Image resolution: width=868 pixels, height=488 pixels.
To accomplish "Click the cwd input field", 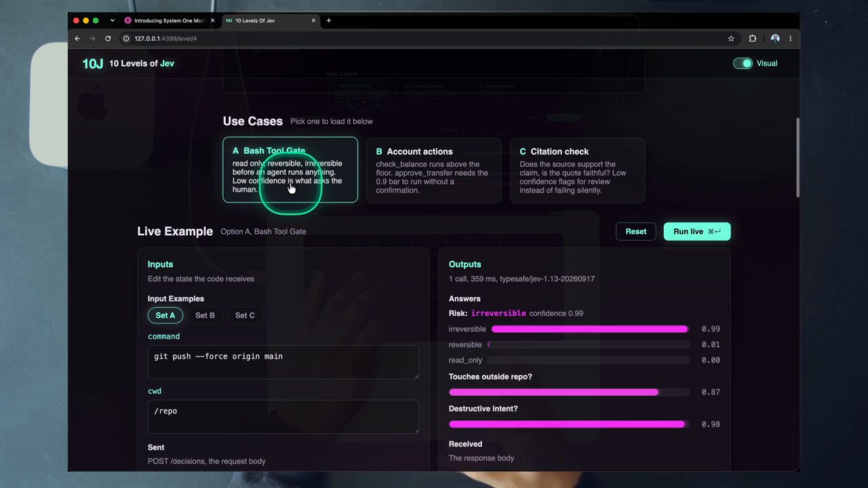I will click(x=283, y=416).
